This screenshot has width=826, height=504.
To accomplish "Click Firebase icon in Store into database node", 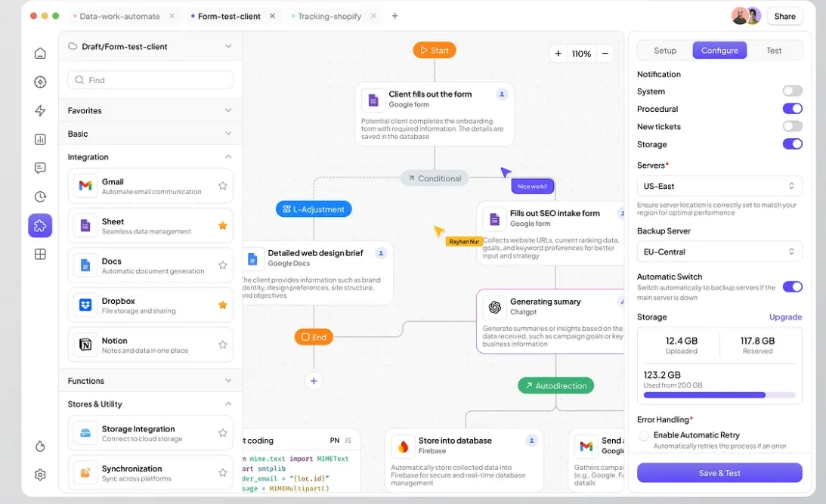I will (x=403, y=447).
